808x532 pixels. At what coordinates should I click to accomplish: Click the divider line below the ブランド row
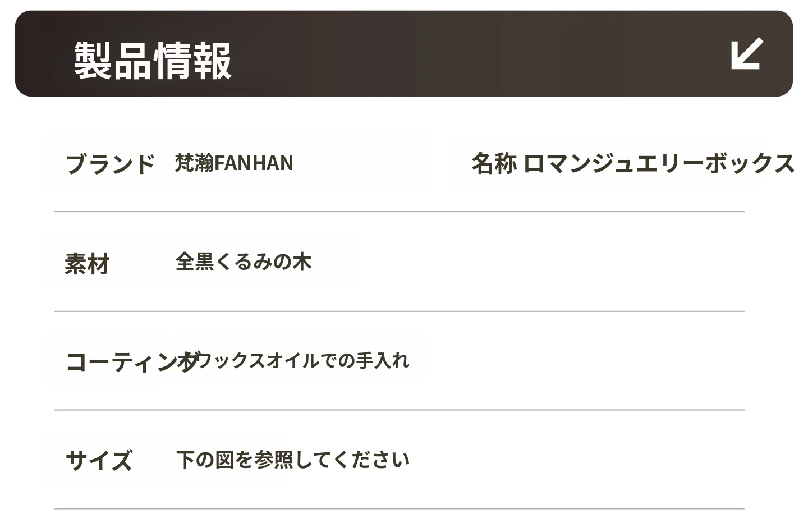pyautogui.click(x=399, y=212)
